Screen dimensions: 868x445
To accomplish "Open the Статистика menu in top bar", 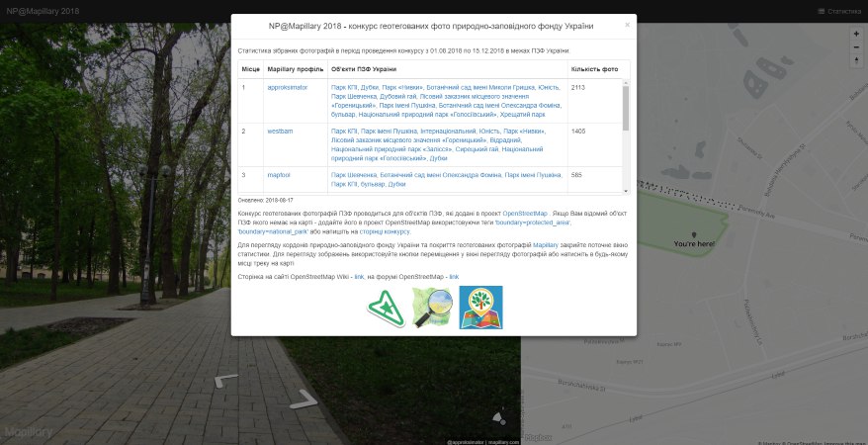I will (839, 11).
